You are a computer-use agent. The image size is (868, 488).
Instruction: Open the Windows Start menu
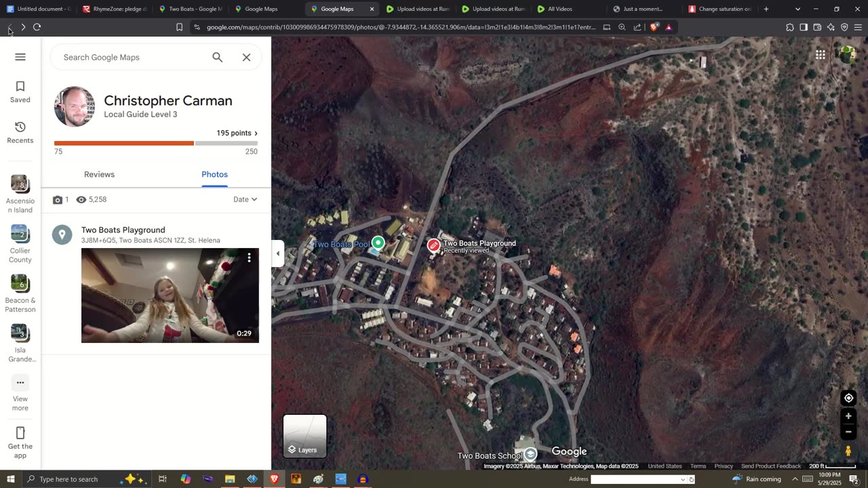(10, 479)
